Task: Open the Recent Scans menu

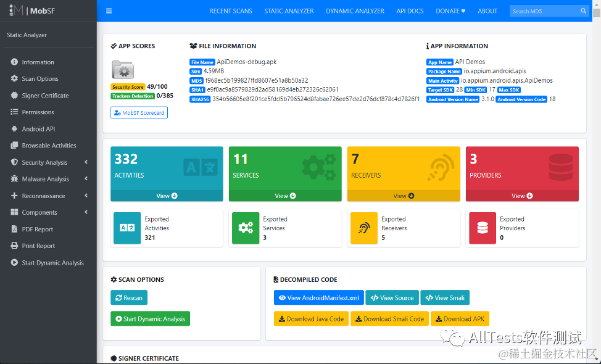Action: (231, 11)
